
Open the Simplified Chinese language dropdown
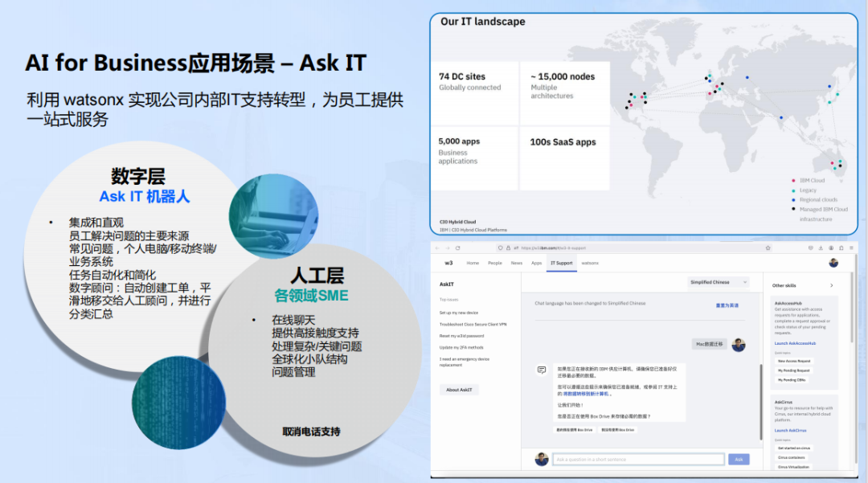(718, 282)
